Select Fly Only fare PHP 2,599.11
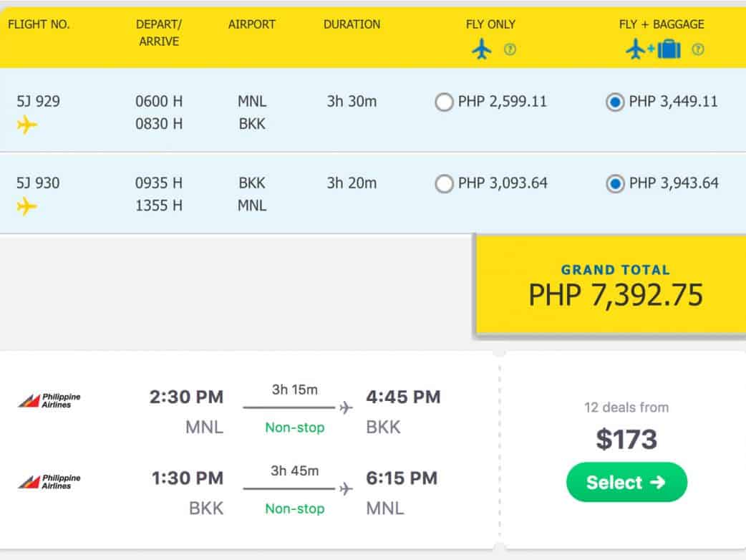746x560 pixels. [444, 102]
